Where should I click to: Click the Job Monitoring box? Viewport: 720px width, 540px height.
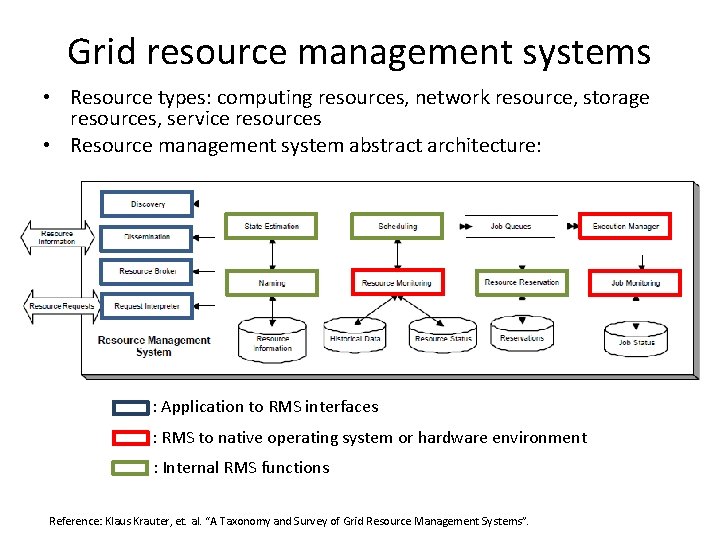[635, 283]
